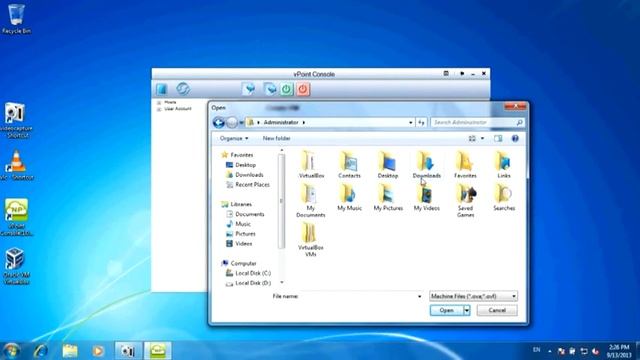Select Documents library in sidebar
Image resolution: width=640 pixels, height=360 pixels.
pos(245,214)
